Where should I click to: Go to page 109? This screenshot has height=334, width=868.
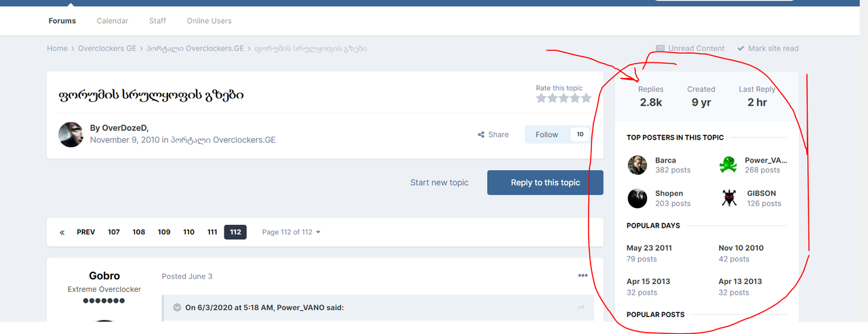[164, 232]
